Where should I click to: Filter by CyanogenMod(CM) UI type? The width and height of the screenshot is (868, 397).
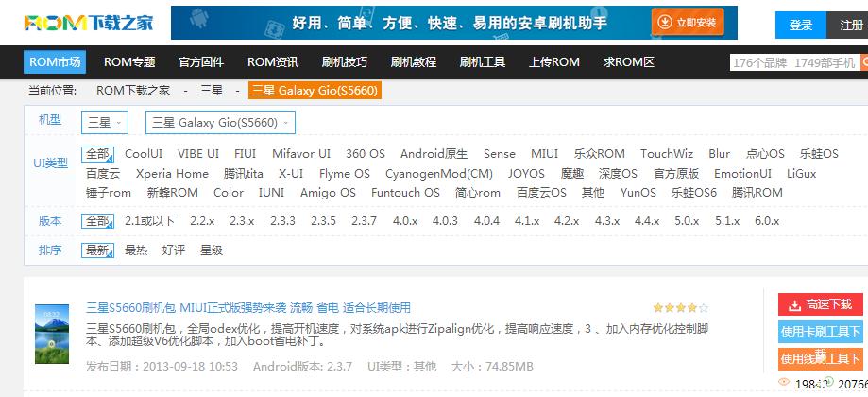point(439,174)
